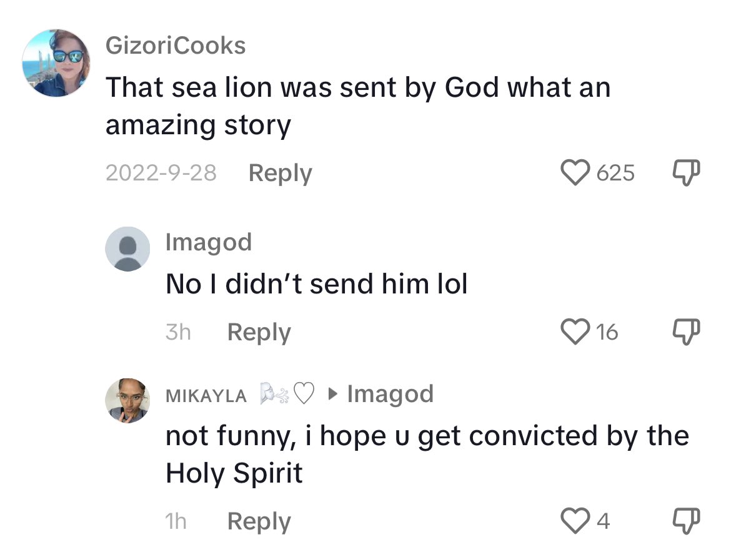This screenshot has height=560, width=731.
Task: Open Imagod's default gray profile avatar
Action: [127, 248]
